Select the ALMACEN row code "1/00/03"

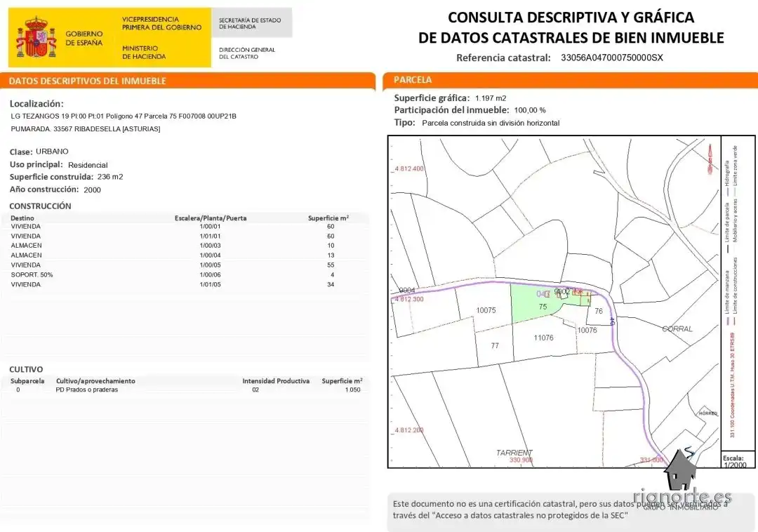point(210,246)
